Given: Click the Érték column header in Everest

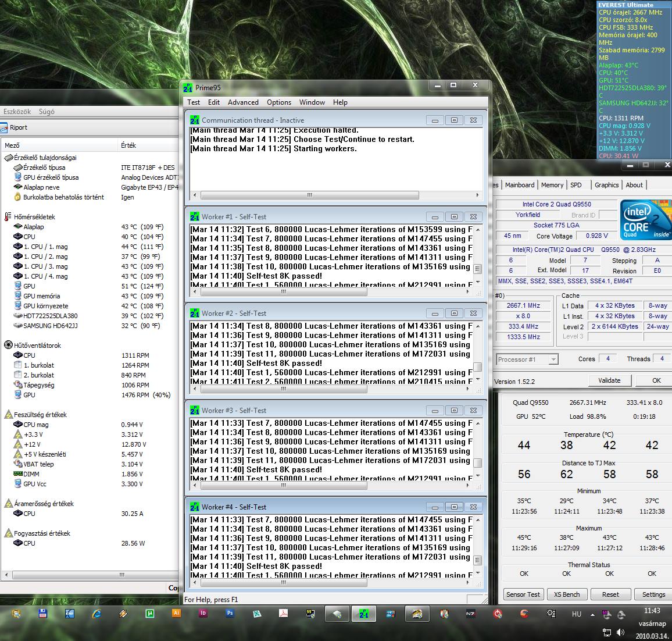Looking at the screenshot, I should coord(148,145).
